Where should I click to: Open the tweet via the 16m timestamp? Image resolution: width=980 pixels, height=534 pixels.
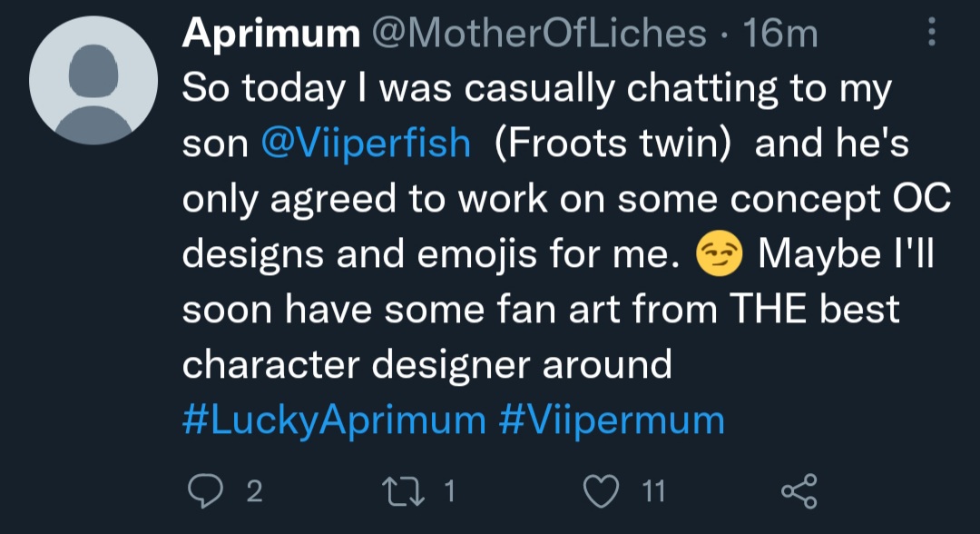(779, 35)
